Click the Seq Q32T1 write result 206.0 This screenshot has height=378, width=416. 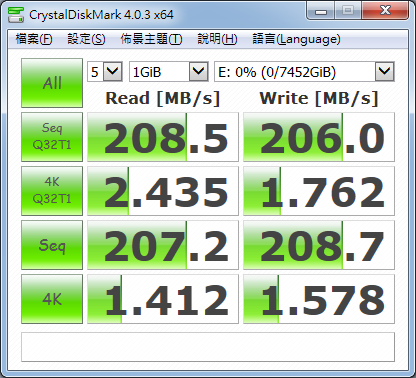(x=319, y=137)
